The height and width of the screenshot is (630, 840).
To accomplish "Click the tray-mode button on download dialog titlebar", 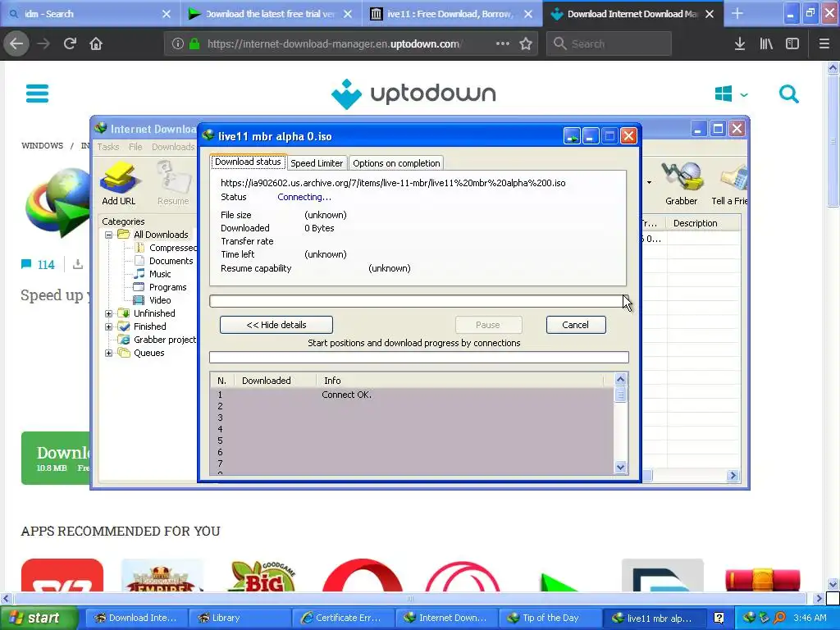I will [572, 136].
